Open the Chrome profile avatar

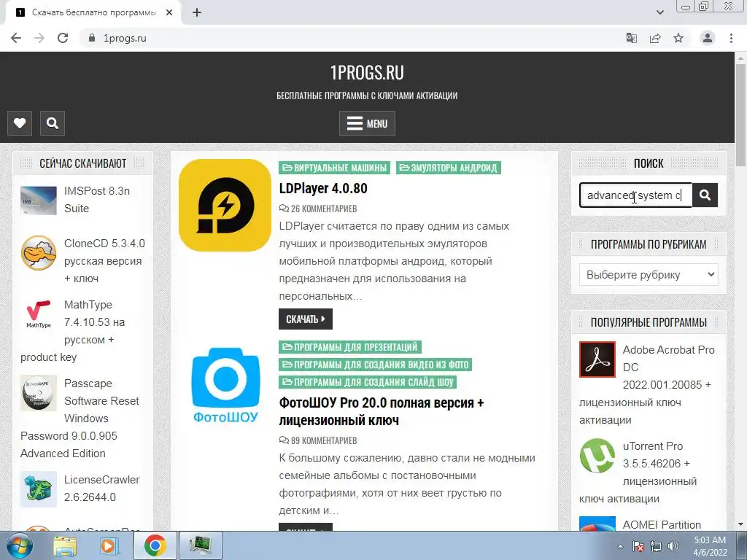[x=708, y=38]
